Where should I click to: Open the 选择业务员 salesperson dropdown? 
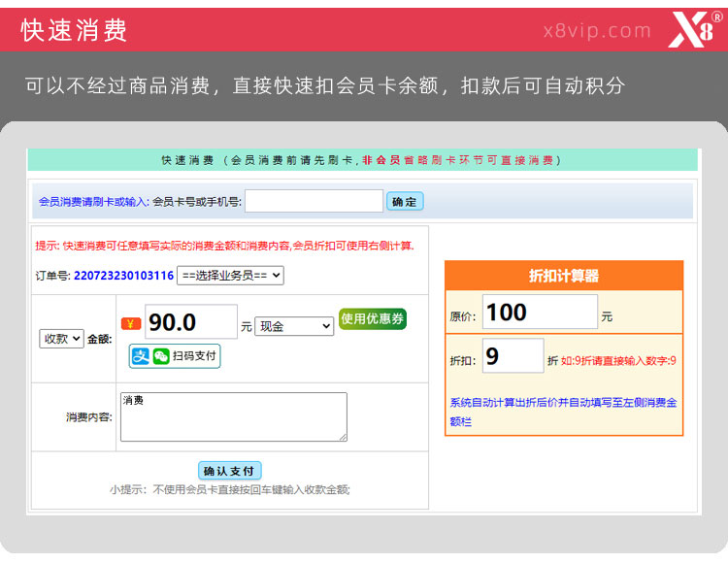(230, 276)
